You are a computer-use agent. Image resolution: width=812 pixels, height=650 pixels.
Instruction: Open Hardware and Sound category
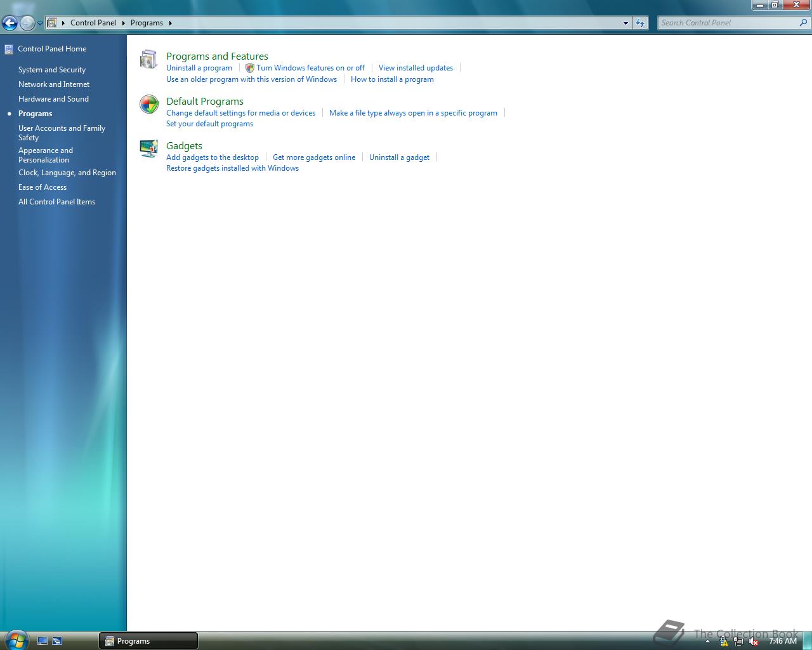point(53,99)
